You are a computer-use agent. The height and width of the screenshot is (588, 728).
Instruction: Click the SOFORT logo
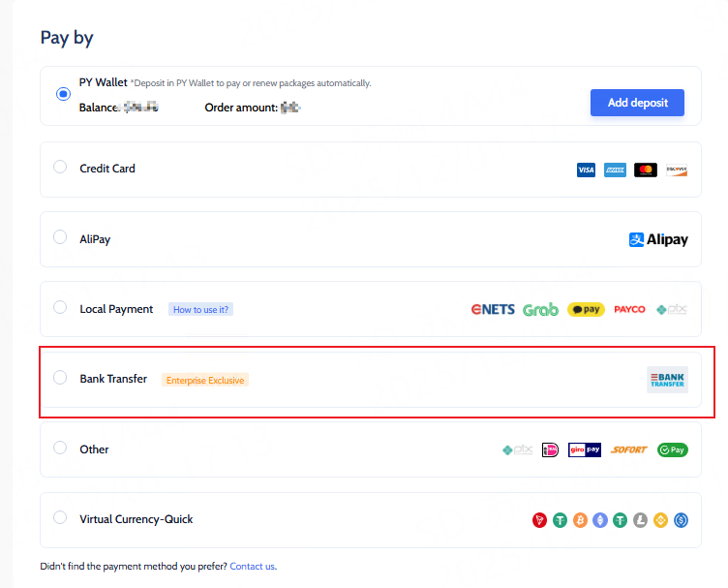click(x=629, y=449)
